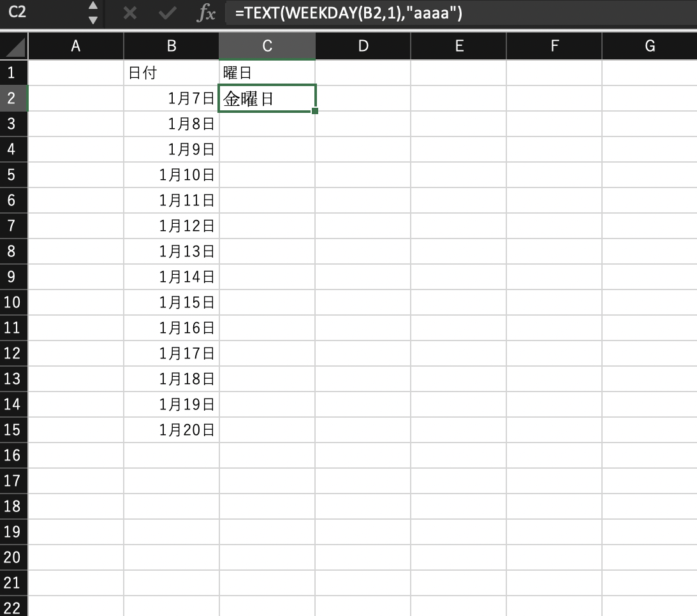Click the 日付 header cell
The height and width of the screenshot is (616, 697).
point(171,73)
